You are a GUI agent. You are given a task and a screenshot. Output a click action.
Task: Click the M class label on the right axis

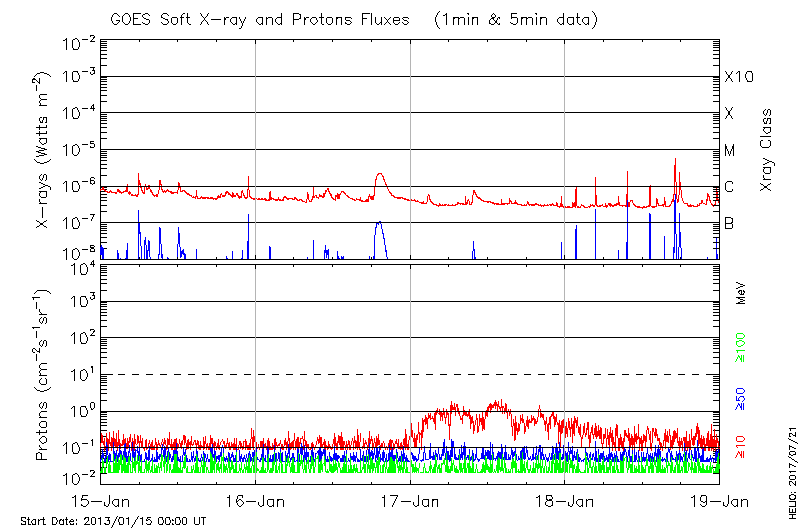pyautogui.click(x=730, y=150)
